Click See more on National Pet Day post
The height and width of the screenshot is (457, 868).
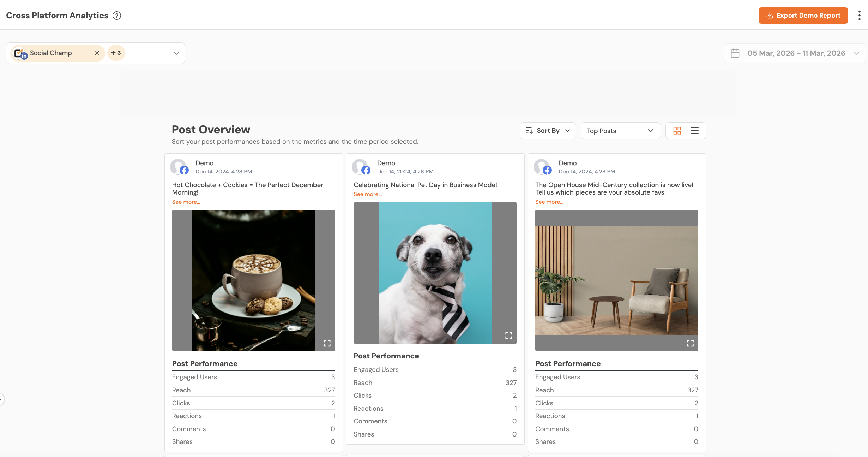click(368, 194)
